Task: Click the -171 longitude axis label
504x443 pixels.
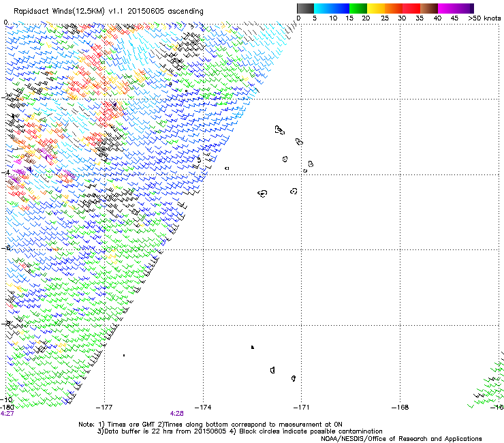Action: click(x=301, y=408)
